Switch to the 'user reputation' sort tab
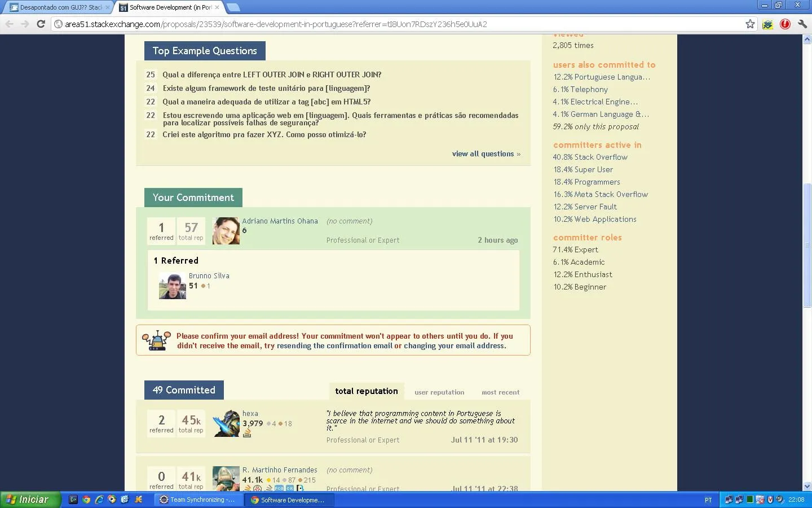 pos(439,392)
